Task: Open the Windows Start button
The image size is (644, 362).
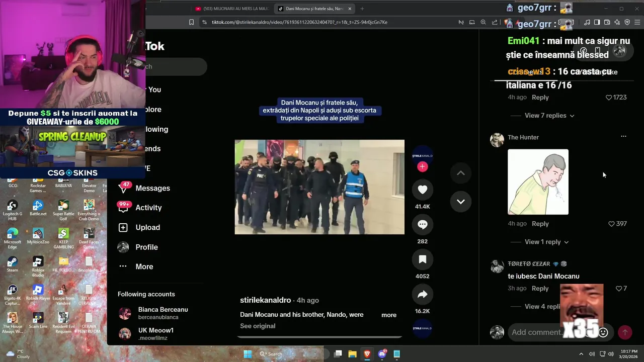Action: tap(248, 354)
